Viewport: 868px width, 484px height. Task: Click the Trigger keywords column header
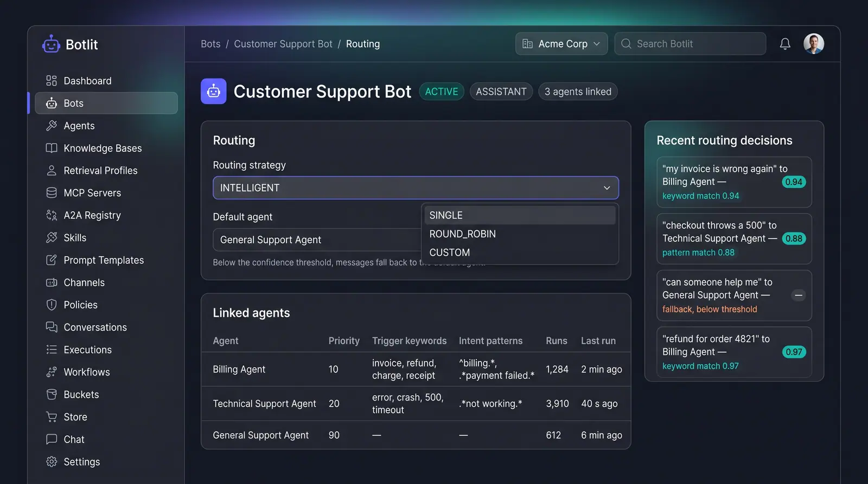409,341
